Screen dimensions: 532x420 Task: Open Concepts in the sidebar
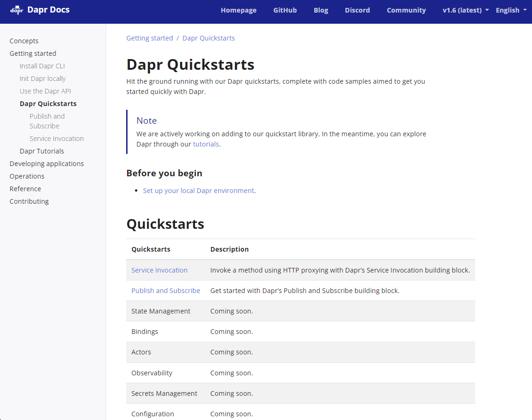[24, 41]
